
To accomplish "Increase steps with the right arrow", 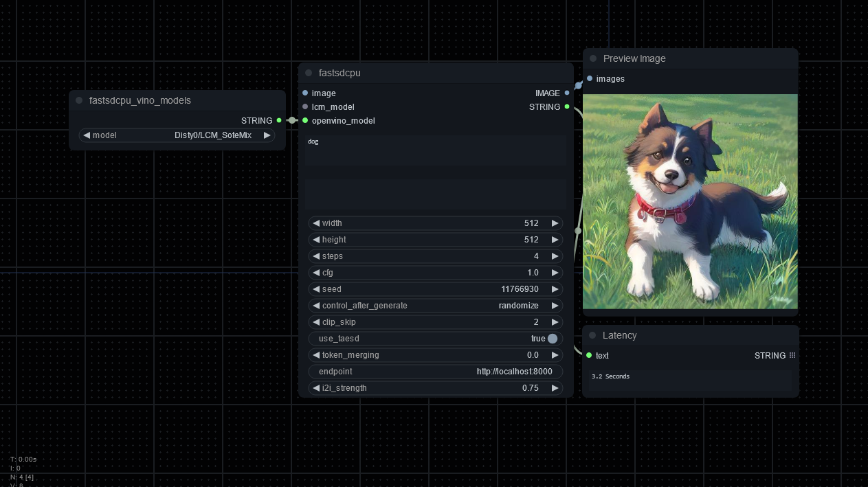I will click(555, 256).
